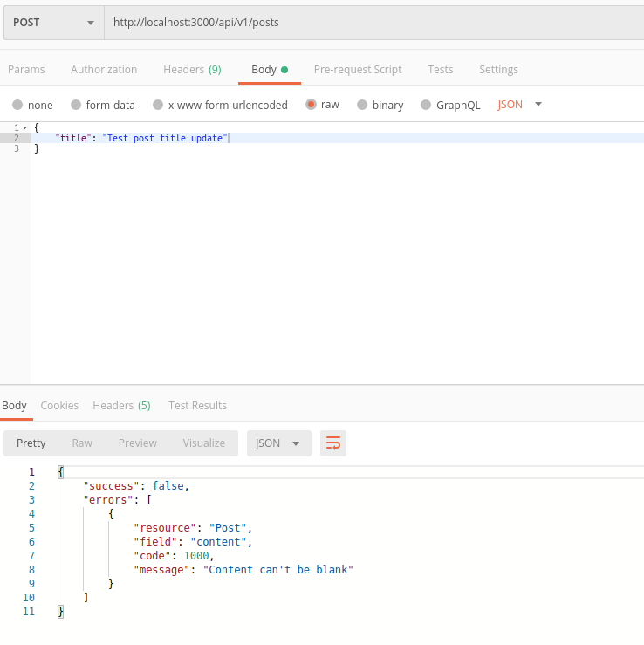The height and width of the screenshot is (645, 644).
Task: Switch to the Params tab
Action: point(26,70)
